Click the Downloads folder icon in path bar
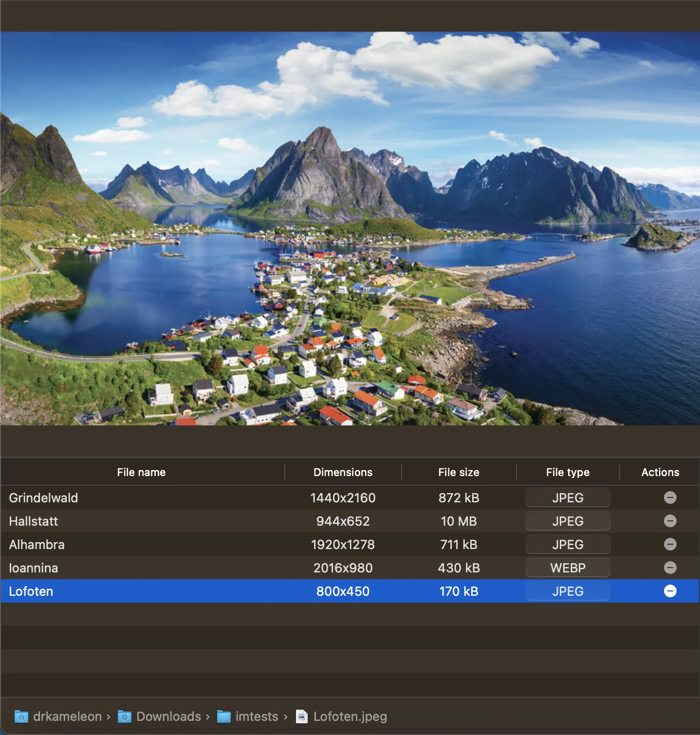This screenshot has height=735, width=700. [125, 717]
